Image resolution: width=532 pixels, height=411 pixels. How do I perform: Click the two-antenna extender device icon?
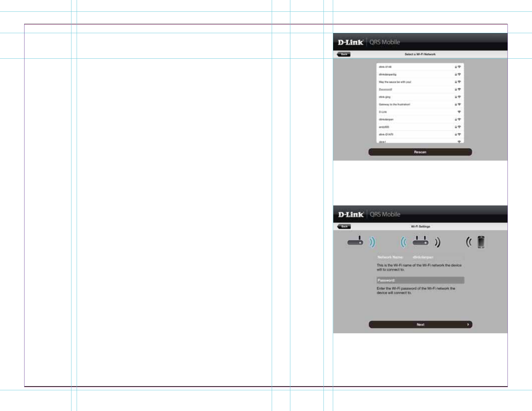tap(421, 241)
